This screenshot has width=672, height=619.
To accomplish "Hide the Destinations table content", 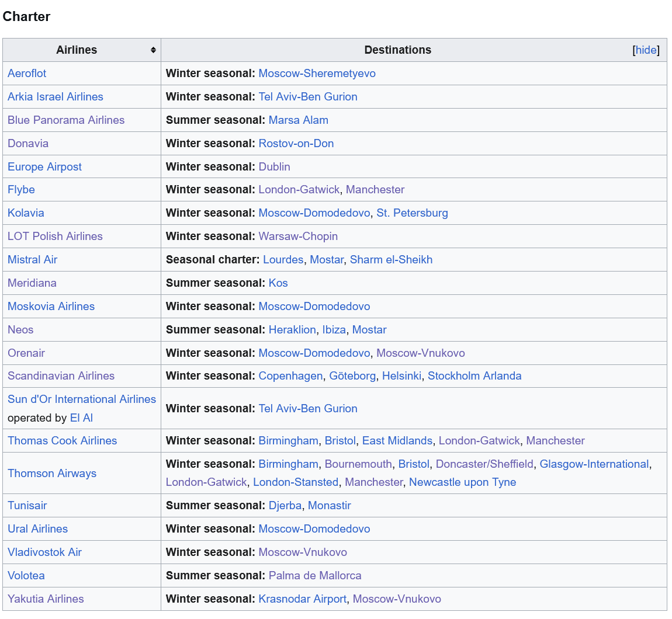I will [646, 50].
